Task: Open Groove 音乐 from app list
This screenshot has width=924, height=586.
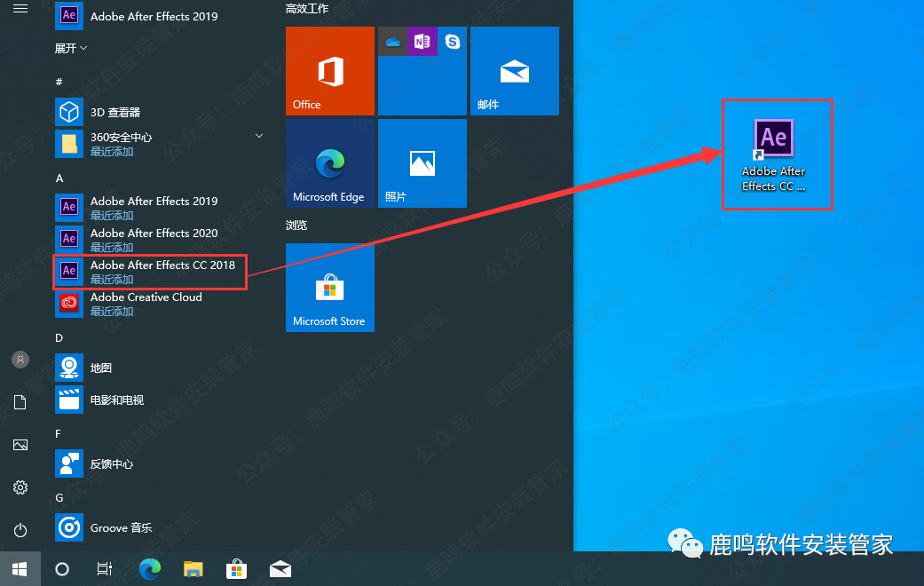Action: click(x=121, y=527)
